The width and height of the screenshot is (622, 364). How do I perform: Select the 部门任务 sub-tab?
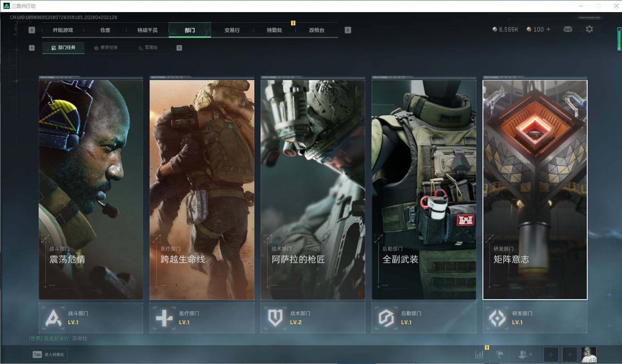point(63,48)
